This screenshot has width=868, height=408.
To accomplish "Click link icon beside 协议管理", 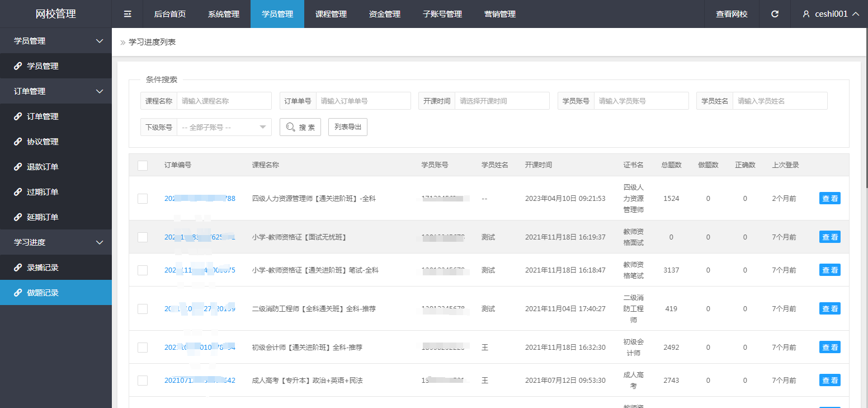I will click(18, 142).
